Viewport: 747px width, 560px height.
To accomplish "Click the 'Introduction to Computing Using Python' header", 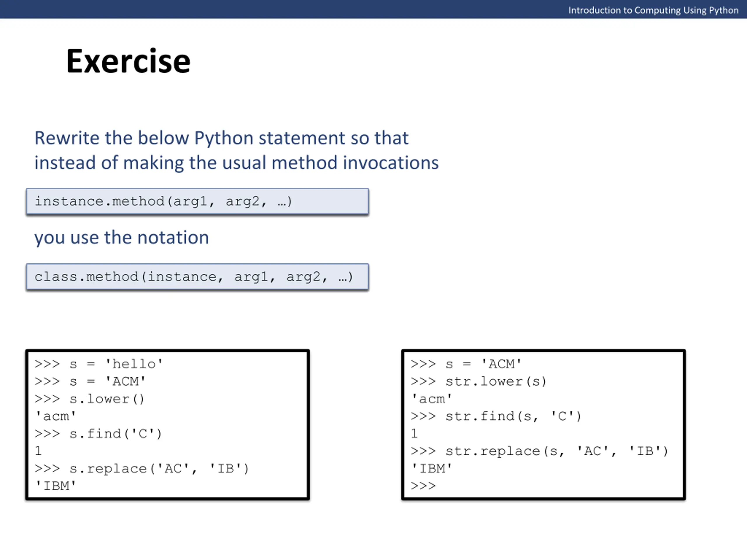I will pyautogui.click(x=653, y=10).
